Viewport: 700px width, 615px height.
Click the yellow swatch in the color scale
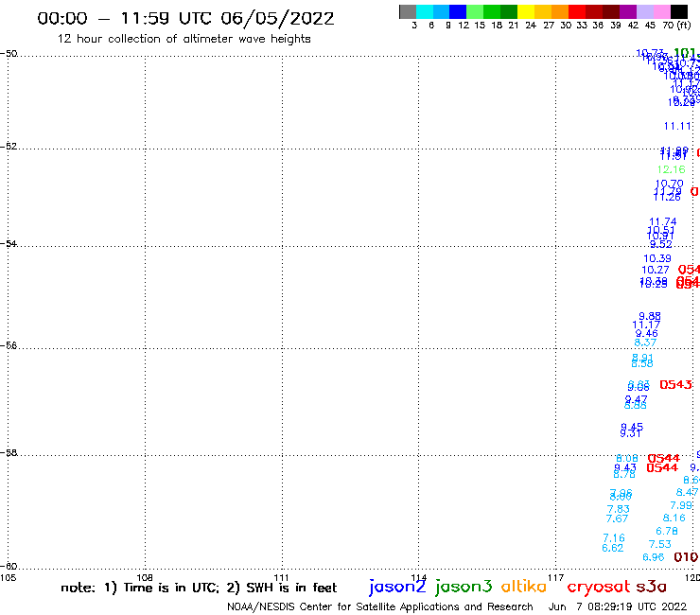click(526, 11)
